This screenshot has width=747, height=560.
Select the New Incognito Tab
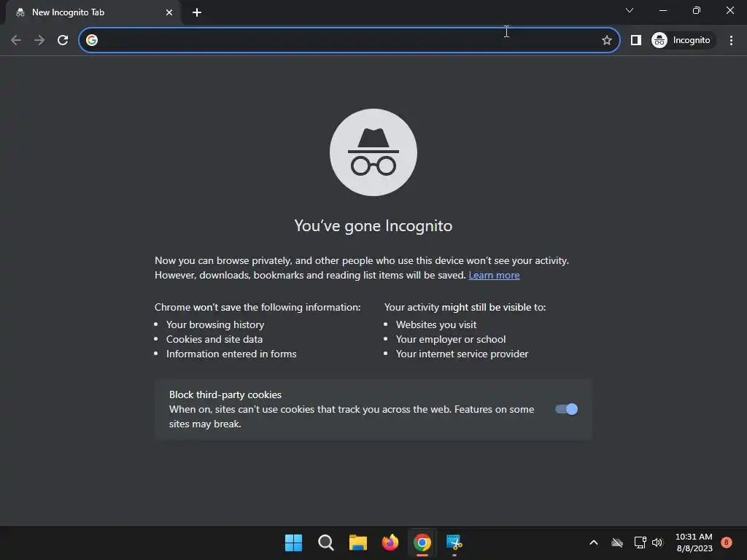click(x=94, y=12)
